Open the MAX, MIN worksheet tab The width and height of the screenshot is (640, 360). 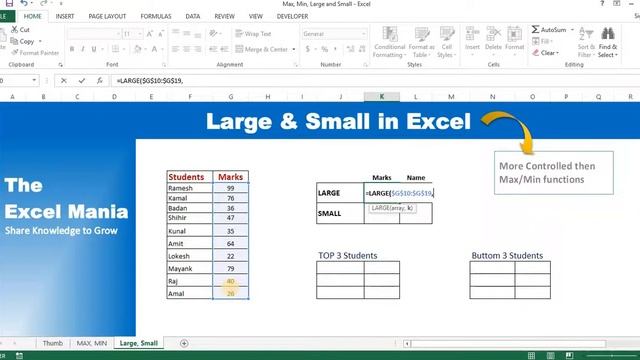[x=92, y=343]
